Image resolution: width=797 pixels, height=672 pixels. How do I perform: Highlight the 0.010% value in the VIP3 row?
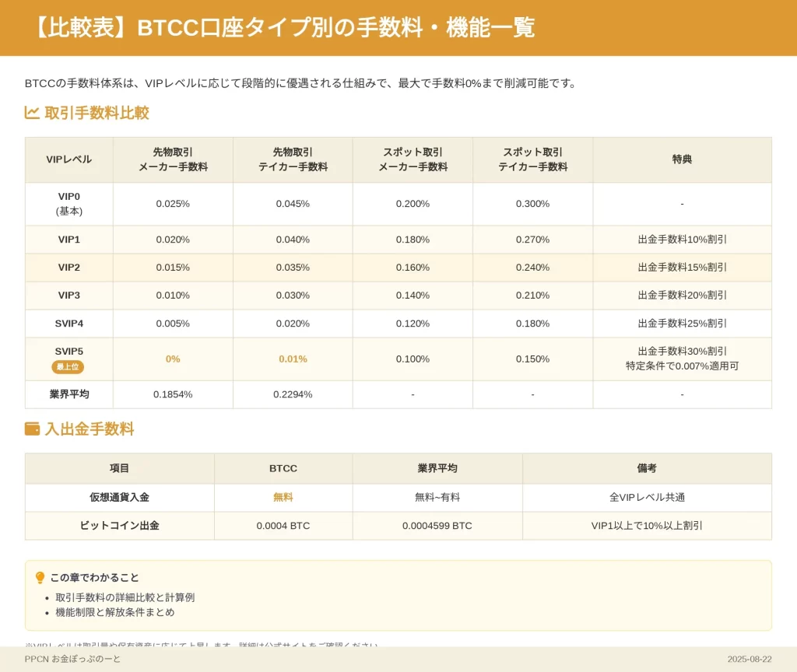(173, 295)
